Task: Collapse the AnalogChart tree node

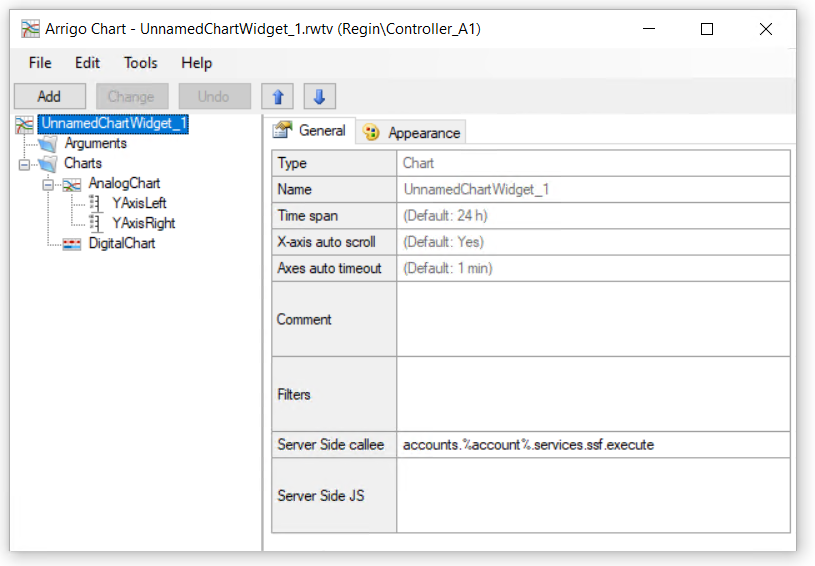Action: click(48, 185)
